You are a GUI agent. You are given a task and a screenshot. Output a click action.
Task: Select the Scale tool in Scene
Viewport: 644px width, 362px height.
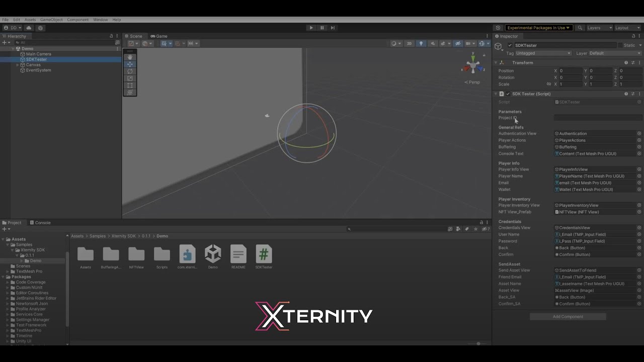(130, 78)
